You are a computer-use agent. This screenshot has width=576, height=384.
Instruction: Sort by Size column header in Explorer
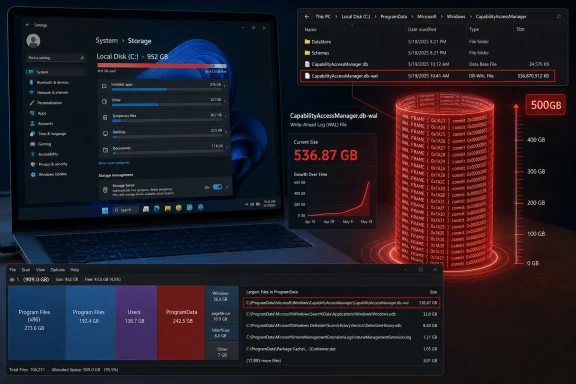coord(520,29)
